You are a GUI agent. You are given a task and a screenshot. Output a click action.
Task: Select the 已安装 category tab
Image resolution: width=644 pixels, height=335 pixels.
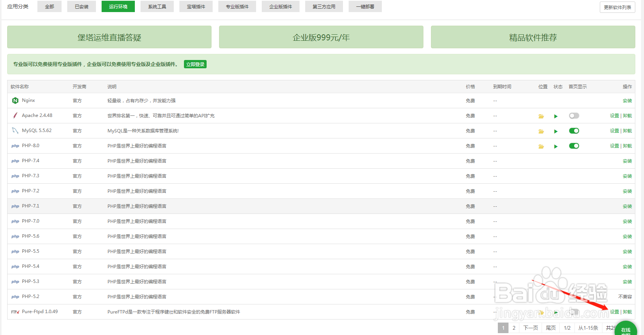click(x=82, y=6)
